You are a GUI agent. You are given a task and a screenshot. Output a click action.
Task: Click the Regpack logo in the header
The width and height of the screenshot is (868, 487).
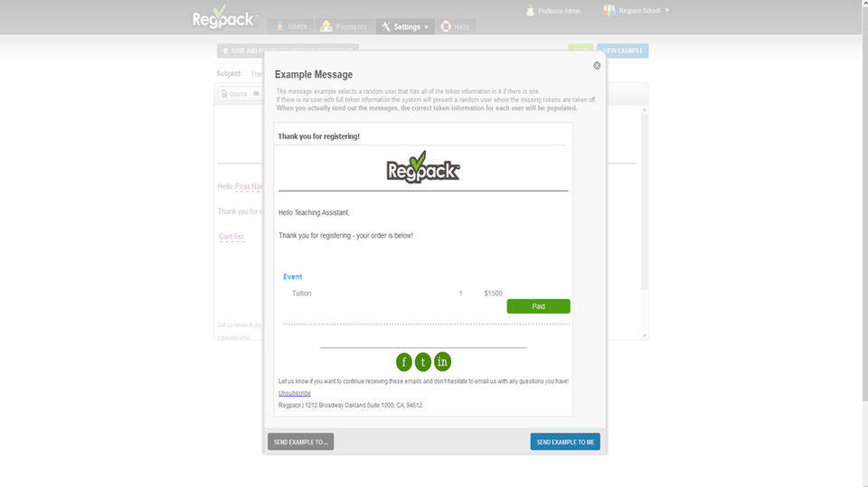point(223,18)
